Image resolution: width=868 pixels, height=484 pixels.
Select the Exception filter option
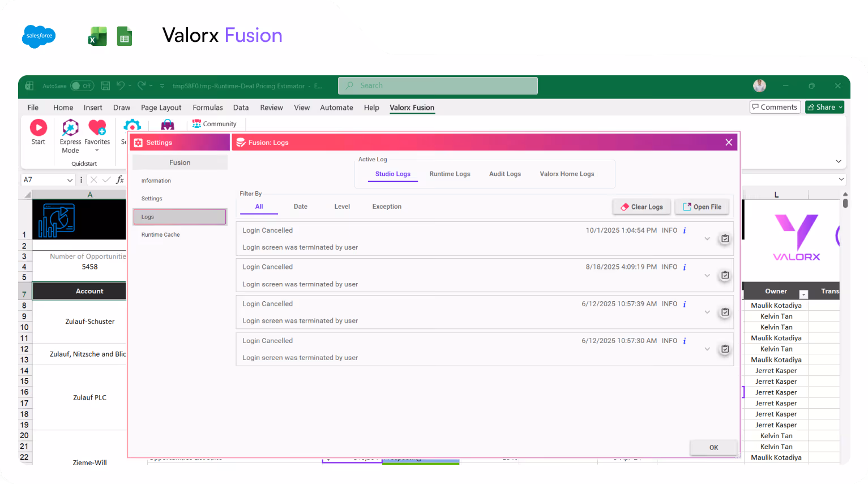click(387, 206)
